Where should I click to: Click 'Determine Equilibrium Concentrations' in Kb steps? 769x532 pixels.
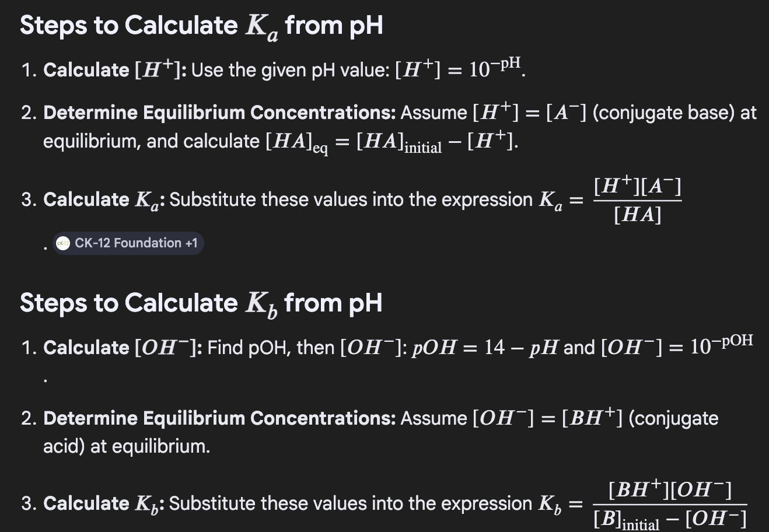219,418
